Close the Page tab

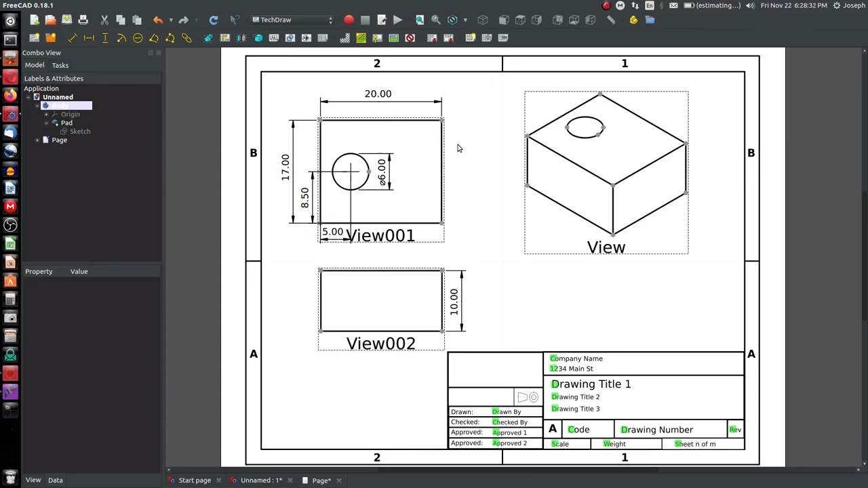tap(339, 481)
